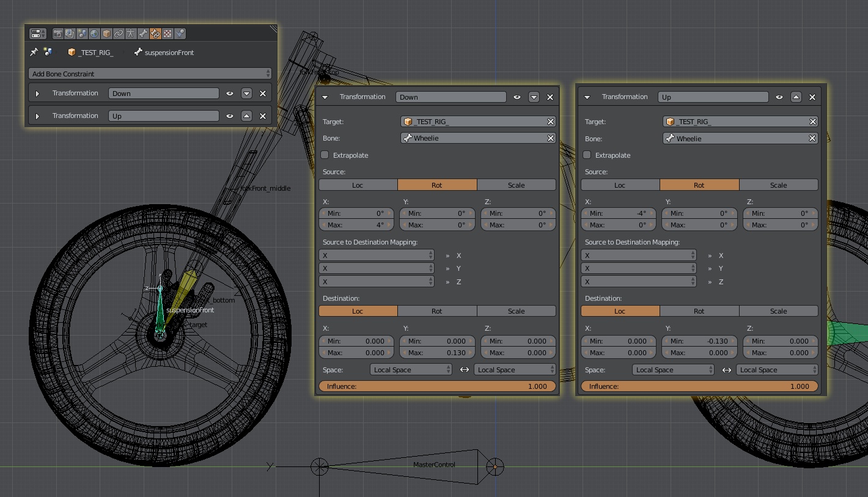
Task: Enable Extrapolate in the expanded Down panel
Action: (325, 155)
